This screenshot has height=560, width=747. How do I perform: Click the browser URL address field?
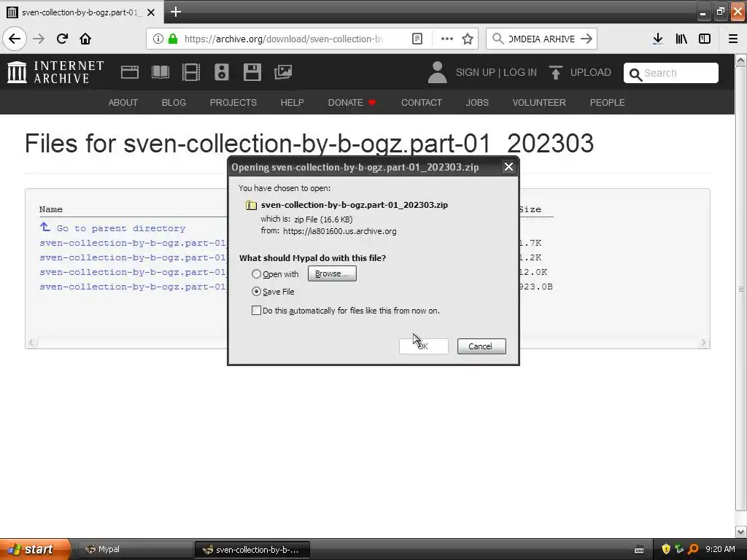(x=285, y=39)
